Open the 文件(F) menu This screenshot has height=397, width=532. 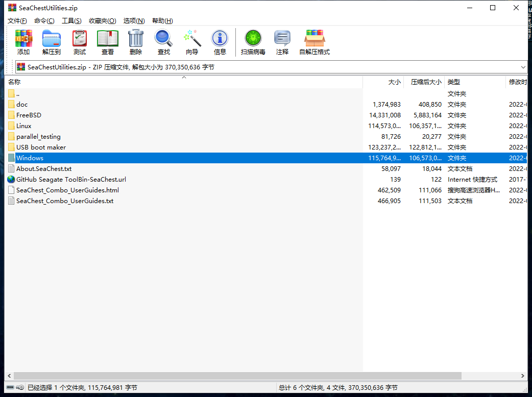(x=17, y=21)
